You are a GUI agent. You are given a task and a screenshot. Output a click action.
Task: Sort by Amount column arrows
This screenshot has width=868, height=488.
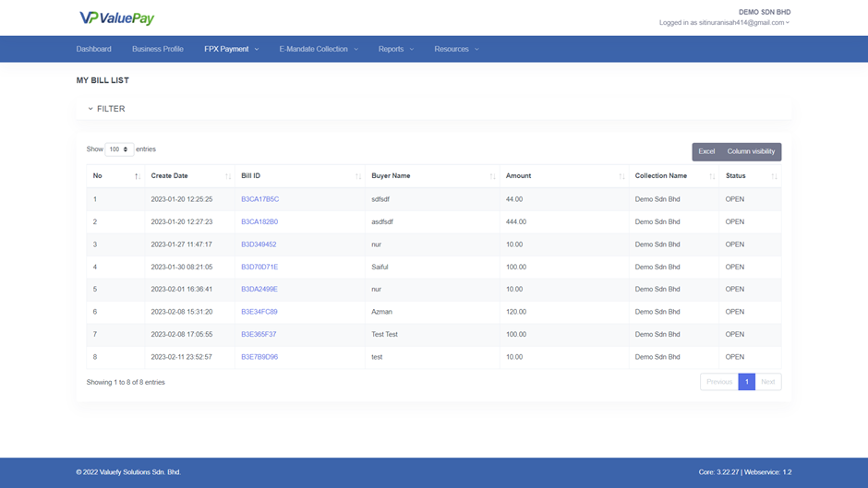[622, 176]
